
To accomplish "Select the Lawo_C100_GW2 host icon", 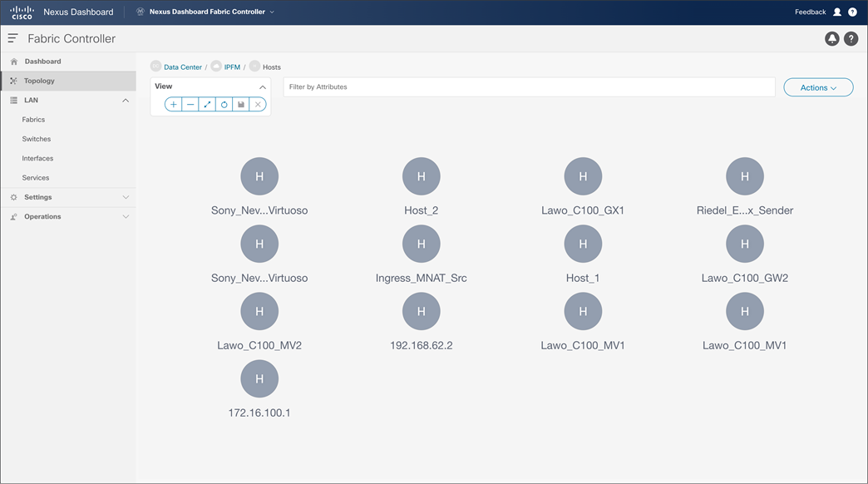I will tap(745, 244).
